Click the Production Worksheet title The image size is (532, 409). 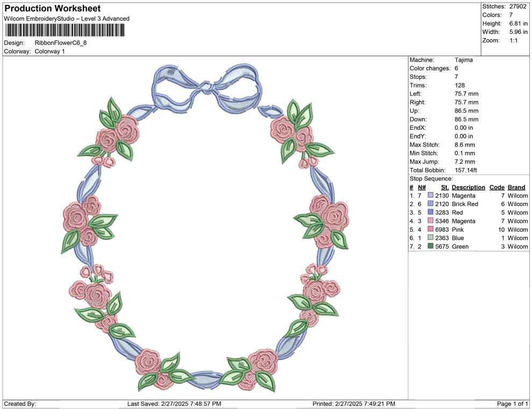[x=52, y=9]
